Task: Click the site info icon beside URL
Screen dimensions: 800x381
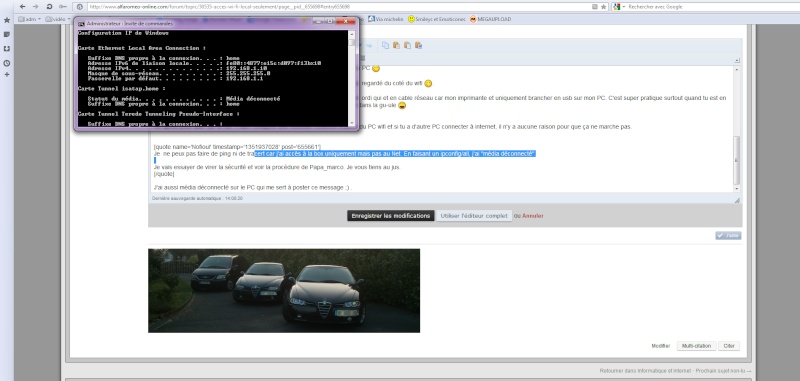Action: (80, 7)
